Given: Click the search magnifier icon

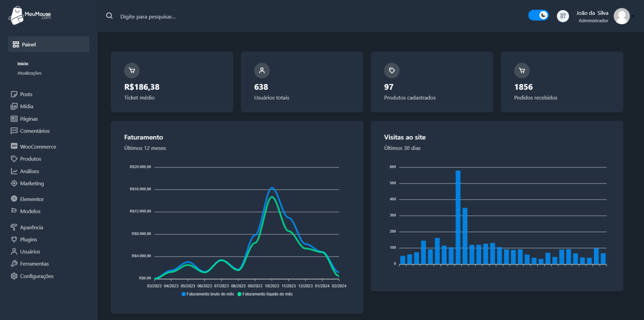Looking at the screenshot, I should (x=109, y=16).
